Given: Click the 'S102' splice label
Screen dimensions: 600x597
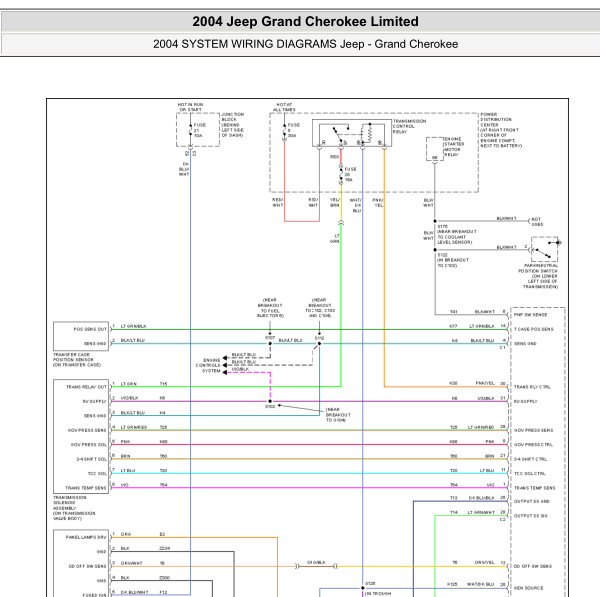Looking at the screenshot, I should point(270,406).
